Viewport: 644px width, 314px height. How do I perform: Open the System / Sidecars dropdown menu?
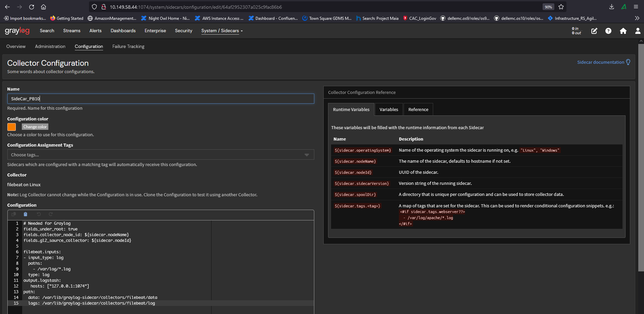[222, 31]
